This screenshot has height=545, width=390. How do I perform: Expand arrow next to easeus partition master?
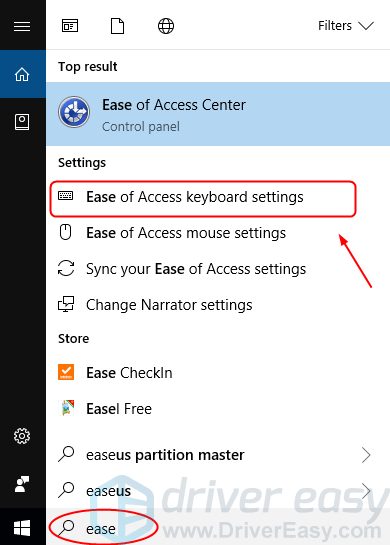[366, 455]
